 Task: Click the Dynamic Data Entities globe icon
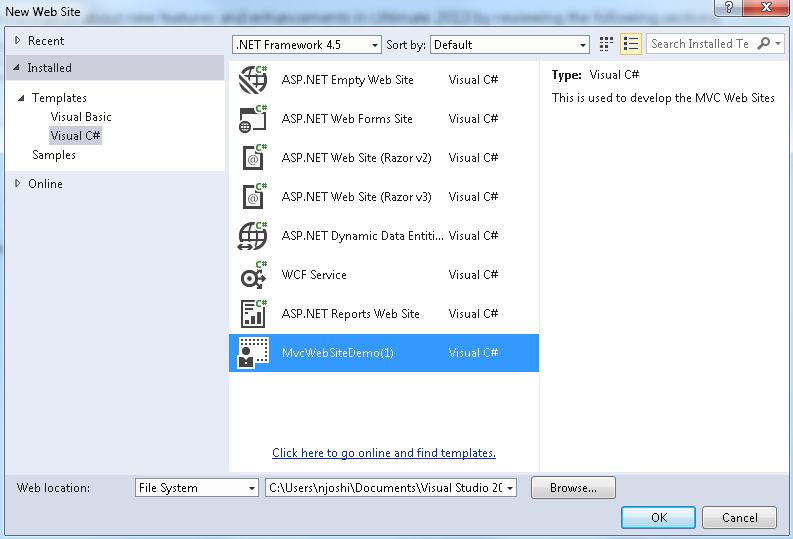[x=253, y=236]
